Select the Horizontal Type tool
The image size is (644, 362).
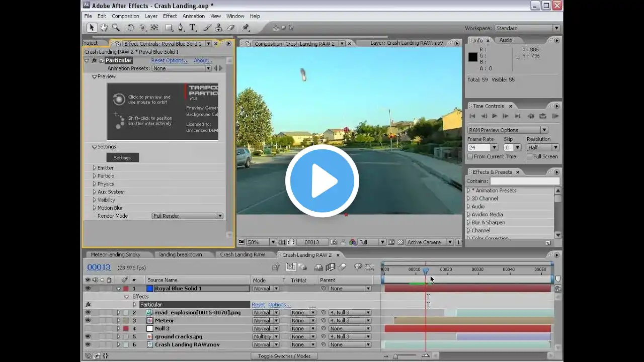[x=193, y=28]
